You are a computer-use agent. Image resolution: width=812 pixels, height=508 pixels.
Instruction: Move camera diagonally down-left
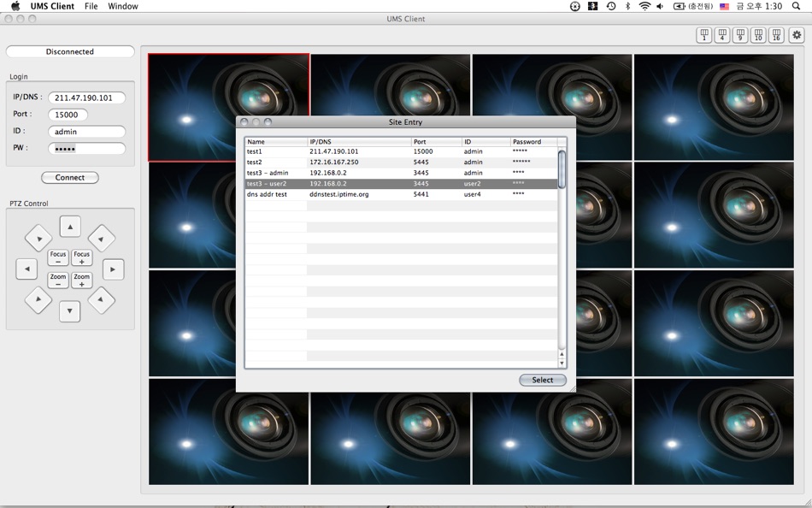(38, 299)
